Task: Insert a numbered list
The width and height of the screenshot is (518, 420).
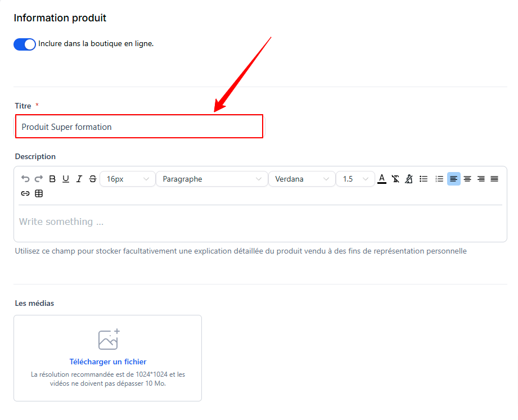Action: click(x=439, y=179)
